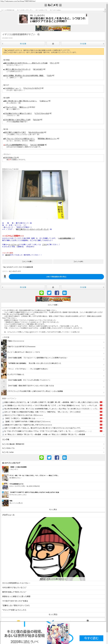Screen dimensions: 108x644
Task: Click the home icon in top article navigation
Action: pos(53,43)
